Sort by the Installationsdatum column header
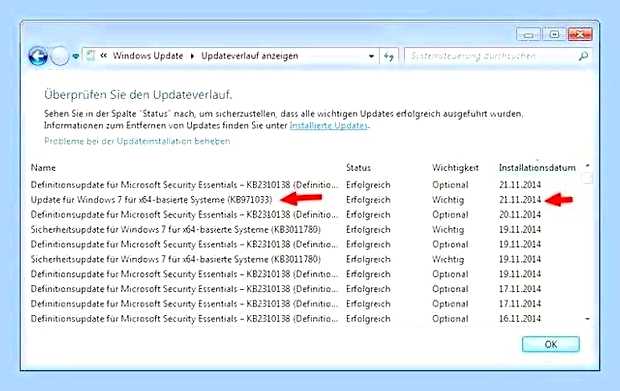 (x=537, y=168)
